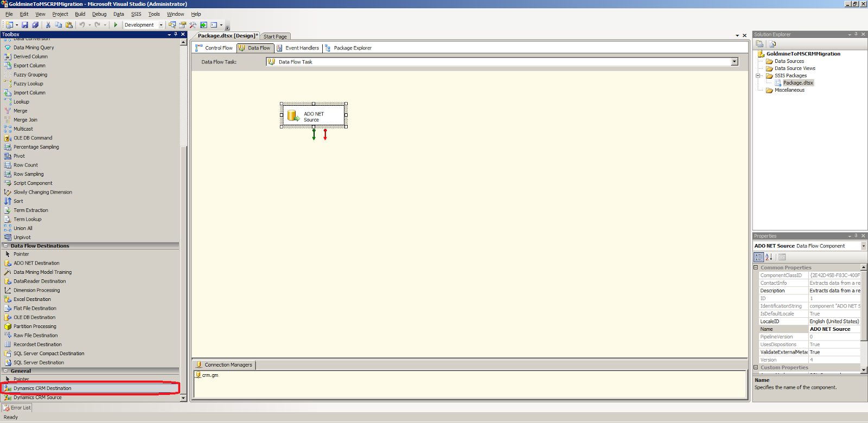868x423 pixels.
Task: Click the Property Pages icon
Action: [x=782, y=257]
